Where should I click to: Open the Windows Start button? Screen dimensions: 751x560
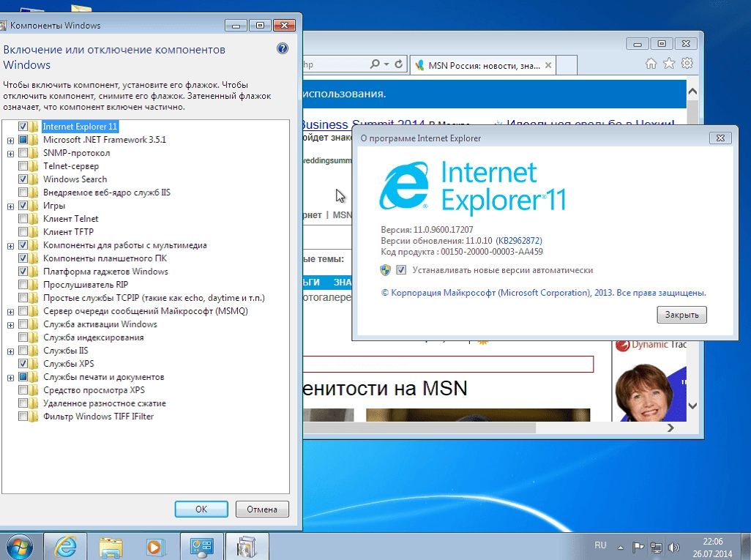[x=20, y=546]
